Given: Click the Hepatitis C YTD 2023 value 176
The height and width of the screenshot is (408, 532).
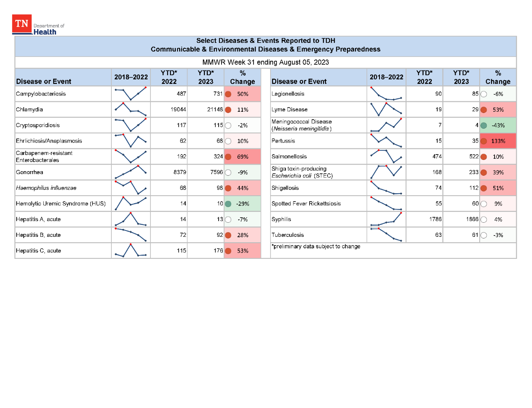Looking at the screenshot, I should pos(218,251).
